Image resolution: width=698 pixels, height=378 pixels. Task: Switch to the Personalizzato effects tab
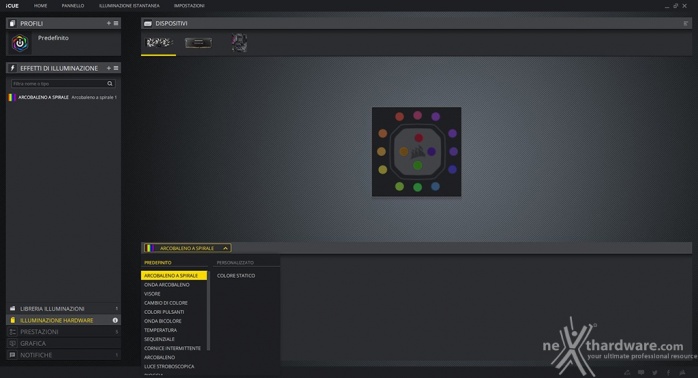(x=235, y=263)
